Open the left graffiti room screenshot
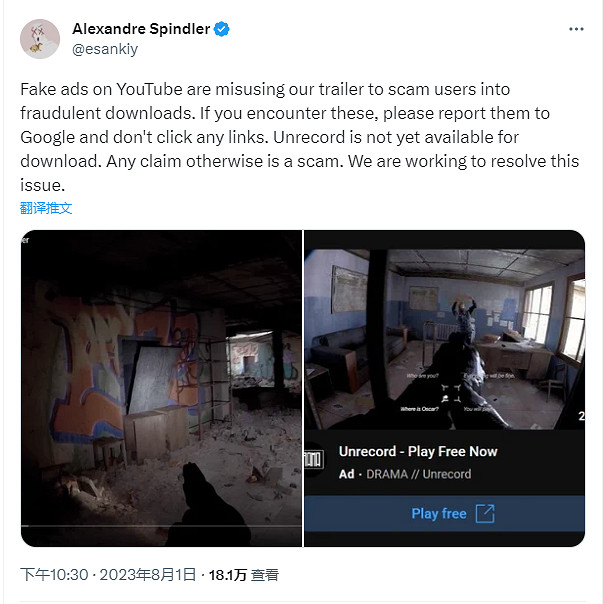This screenshot has width=603, height=604. point(161,388)
